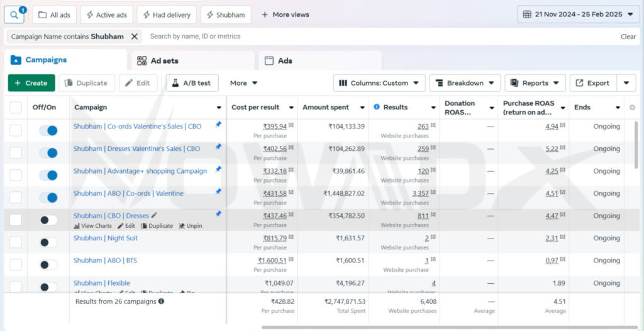Click the add column plus icon
Screen dimensions: 644x331
coord(632,108)
